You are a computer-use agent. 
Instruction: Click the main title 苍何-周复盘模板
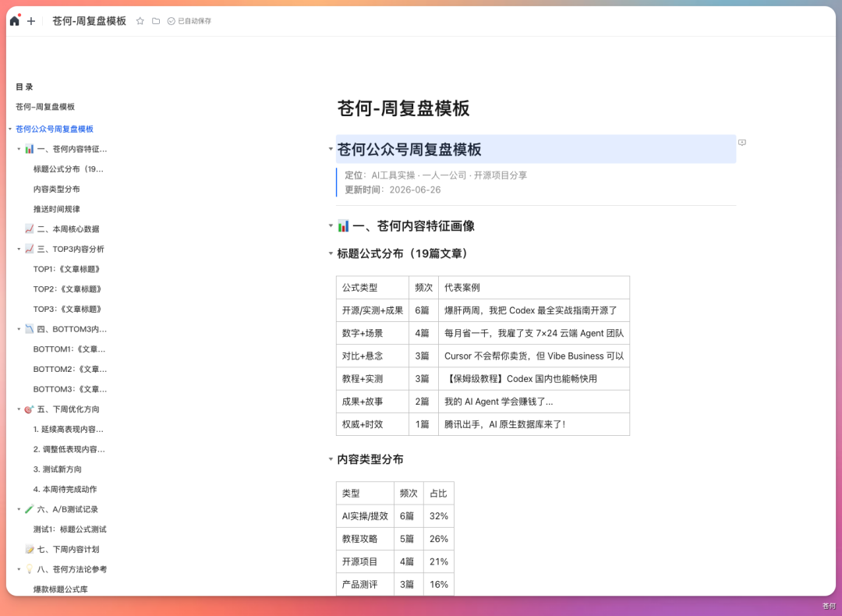tap(403, 108)
